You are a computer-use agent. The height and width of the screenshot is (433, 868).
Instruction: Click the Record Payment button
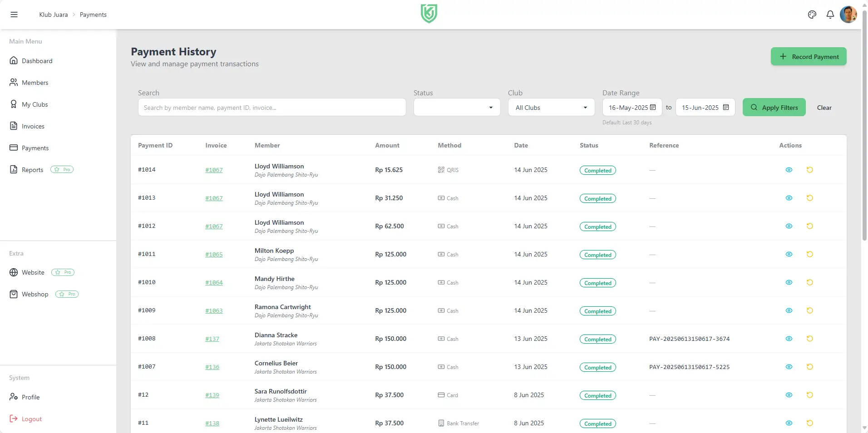(809, 56)
